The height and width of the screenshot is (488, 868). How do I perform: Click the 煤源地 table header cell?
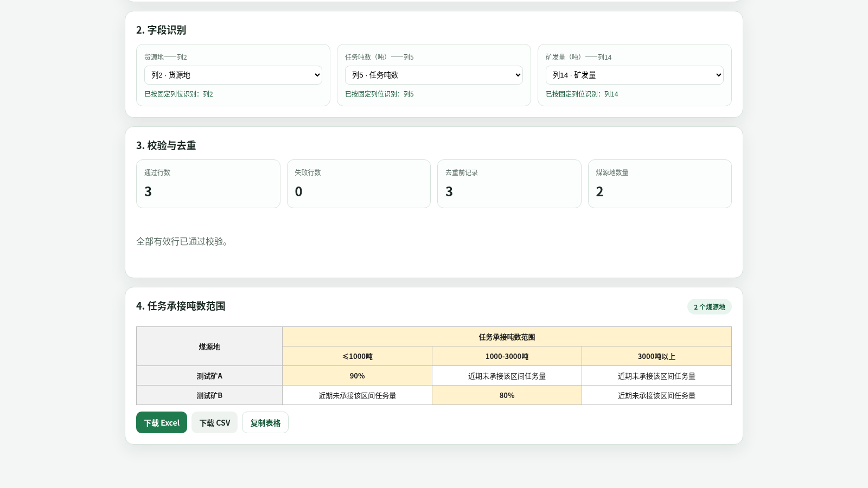209,346
